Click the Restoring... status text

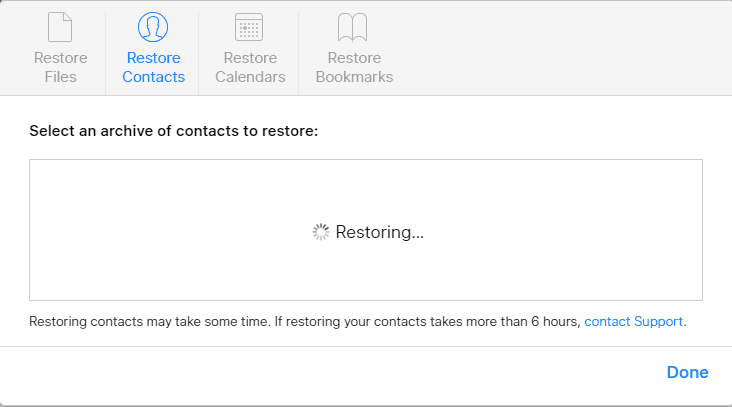click(380, 232)
